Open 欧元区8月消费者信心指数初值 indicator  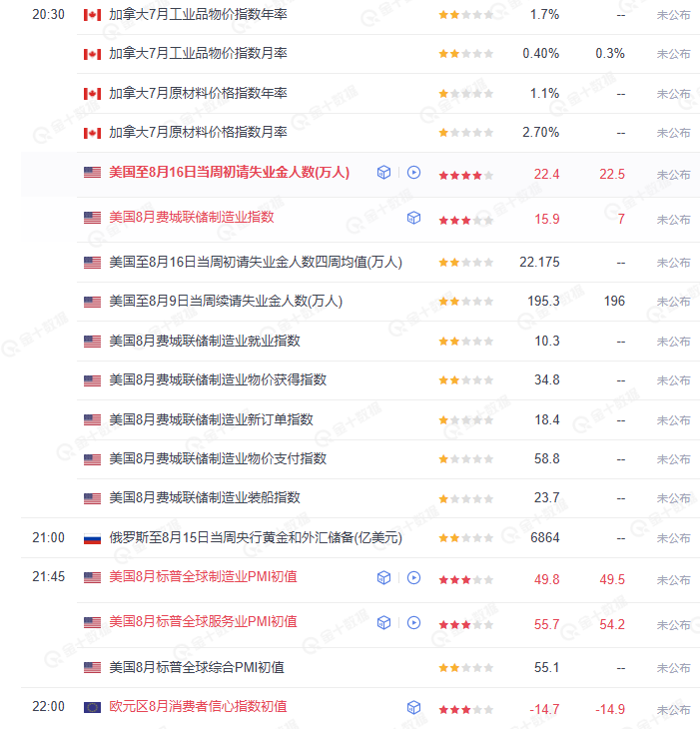pyautogui.click(x=198, y=707)
